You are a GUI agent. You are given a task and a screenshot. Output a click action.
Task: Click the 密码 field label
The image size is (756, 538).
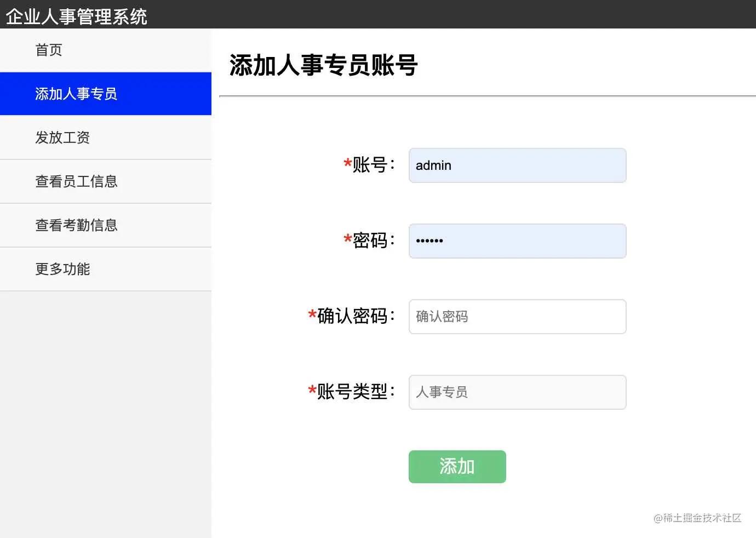pos(369,240)
